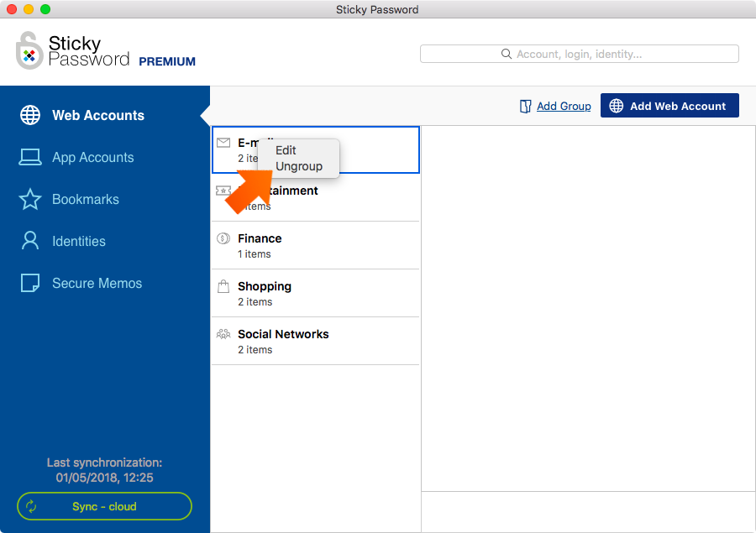Close the Sticky Password window
The height and width of the screenshot is (533, 756).
coord(12,9)
